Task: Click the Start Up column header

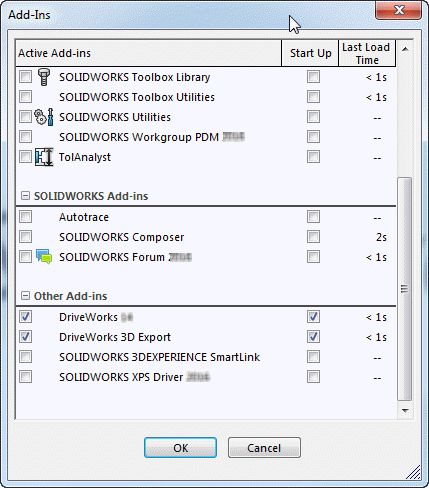Action: pyautogui.click(x=310, y=53)
